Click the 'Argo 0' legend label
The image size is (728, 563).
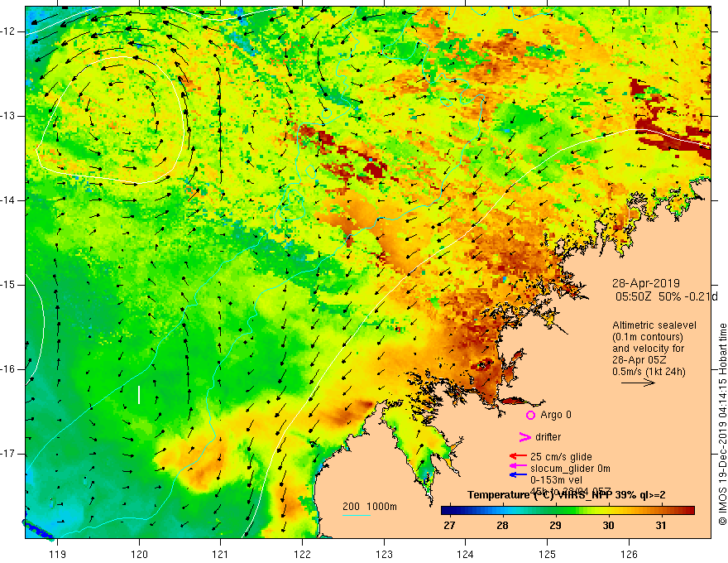556,415
